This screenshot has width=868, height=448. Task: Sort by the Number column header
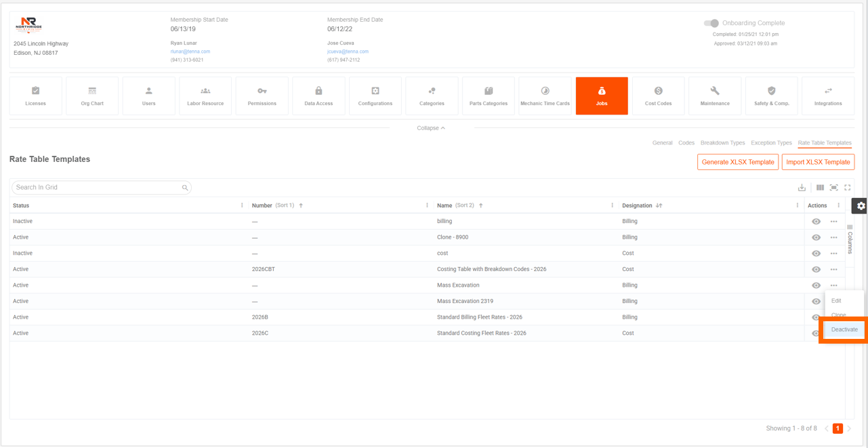click(x=262, y=205)
